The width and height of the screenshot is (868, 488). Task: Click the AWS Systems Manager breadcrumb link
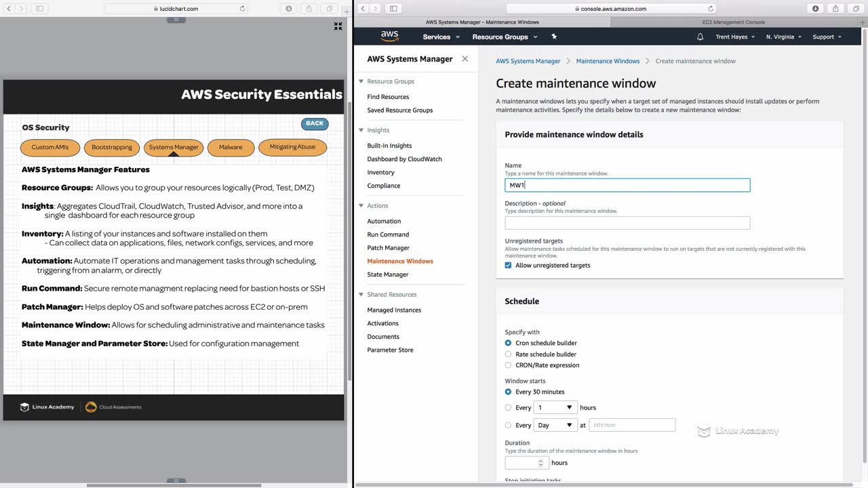528,61
